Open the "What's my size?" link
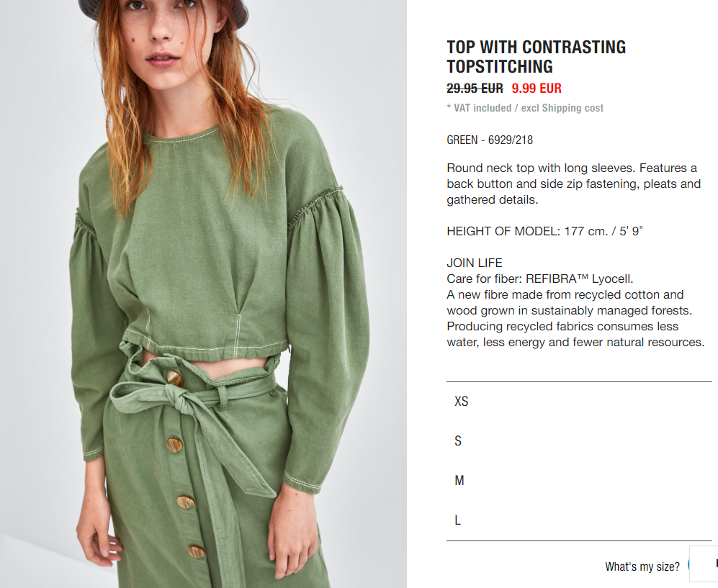This screenshot has height=588, width=718. coord(642,566)
